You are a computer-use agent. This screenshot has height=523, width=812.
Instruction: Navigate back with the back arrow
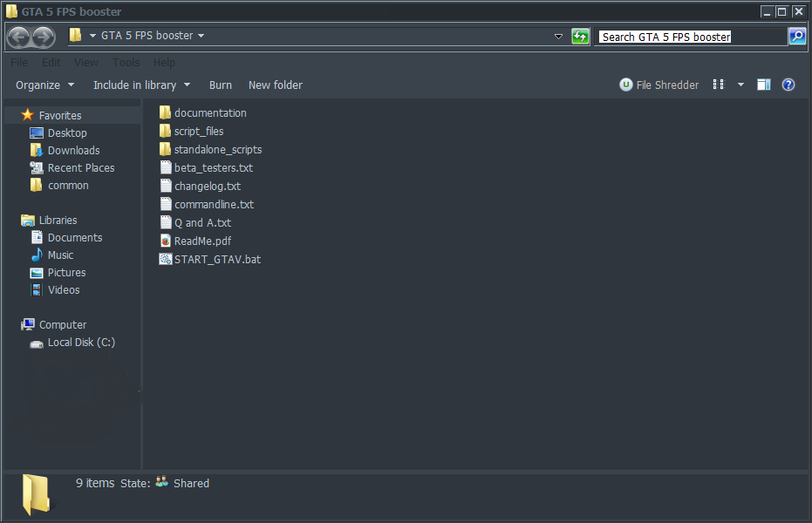pyautogui.click(x=18, y=37)
